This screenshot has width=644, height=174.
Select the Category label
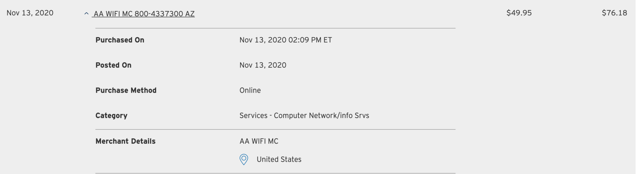pyautogui.click(x=111, y=116)
